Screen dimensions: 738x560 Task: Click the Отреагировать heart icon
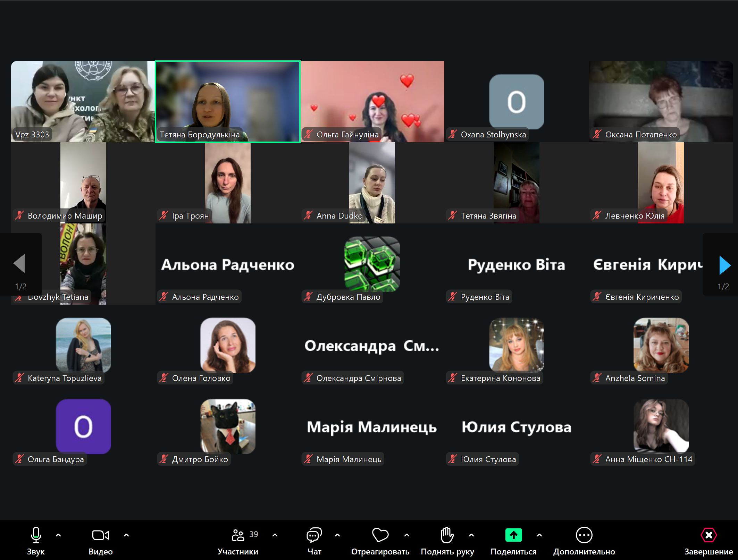380,535
